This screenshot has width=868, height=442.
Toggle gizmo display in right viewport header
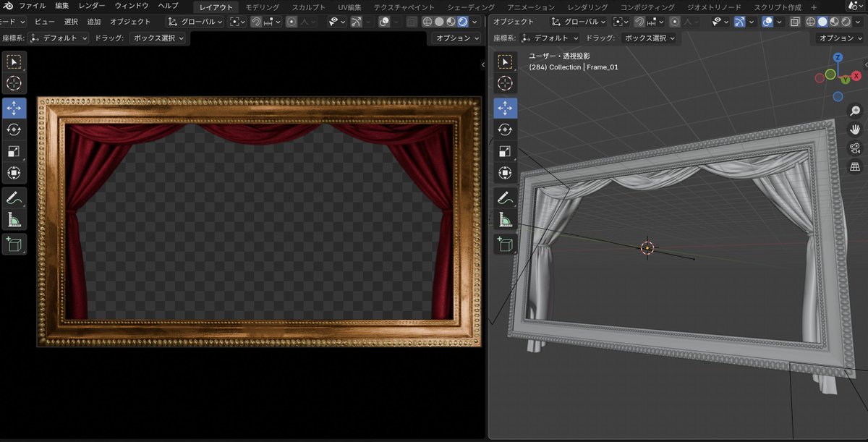739,22
